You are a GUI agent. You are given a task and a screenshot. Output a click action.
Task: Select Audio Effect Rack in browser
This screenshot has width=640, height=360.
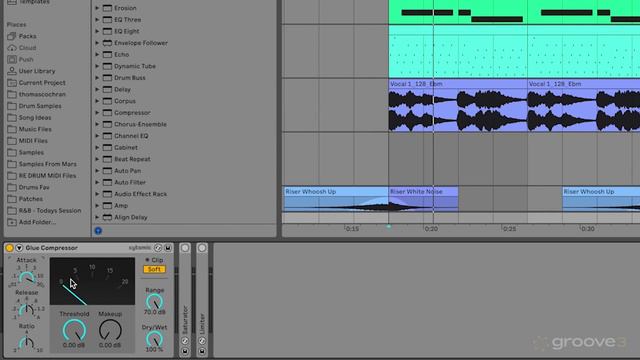[x=140, y=194]
